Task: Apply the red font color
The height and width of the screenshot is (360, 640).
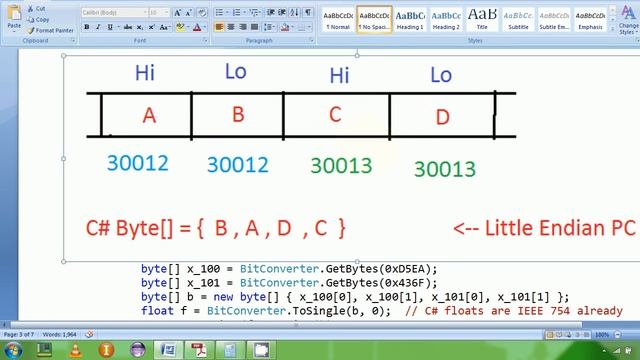Action: (x=197, y=27)
